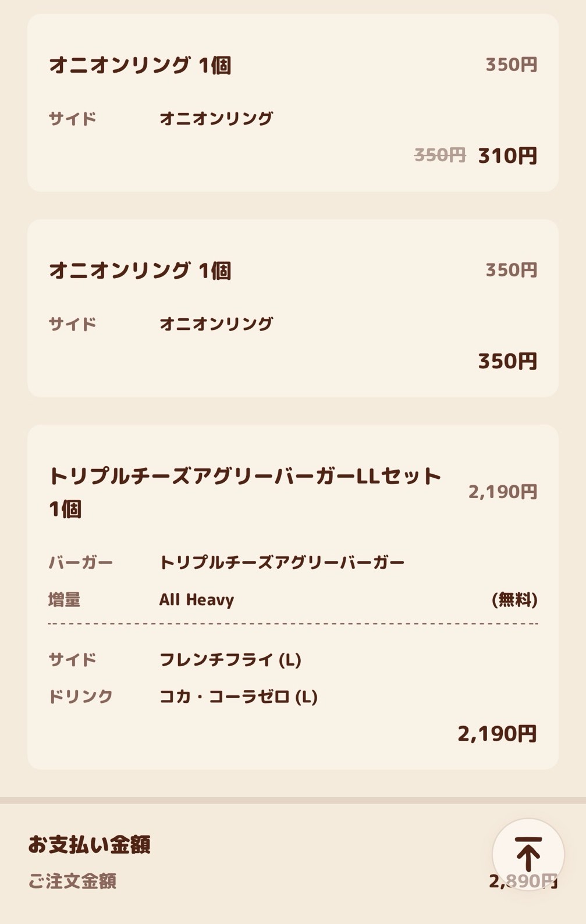586x924 pixels.
Task: Tap the お支払い金額 heading
Action: point(90,844)
